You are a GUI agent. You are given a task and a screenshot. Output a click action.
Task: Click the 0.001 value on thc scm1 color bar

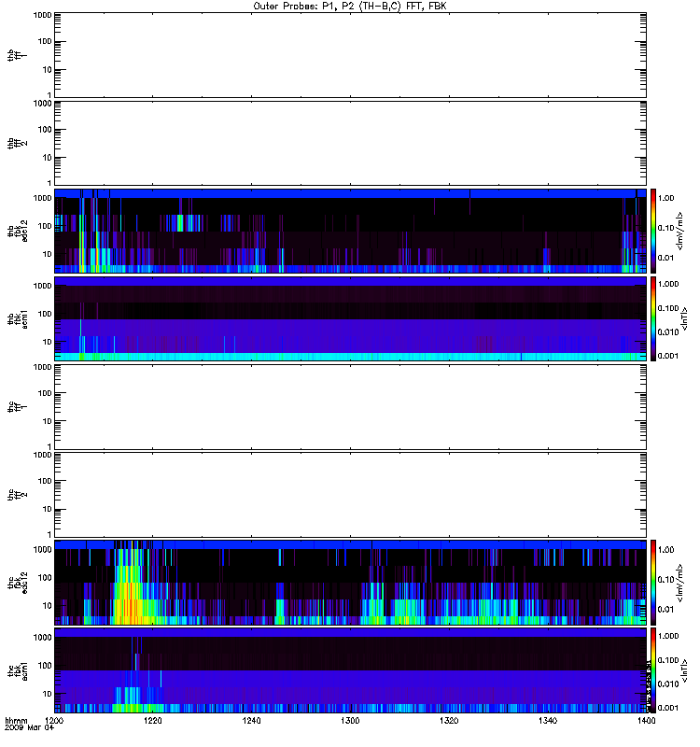click(x=668, y=708)
